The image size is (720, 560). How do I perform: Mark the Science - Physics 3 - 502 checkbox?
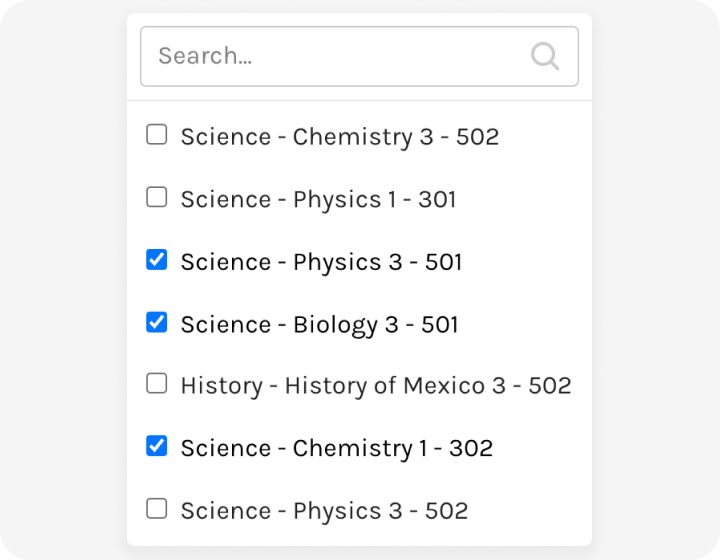[x=157, y=508]
